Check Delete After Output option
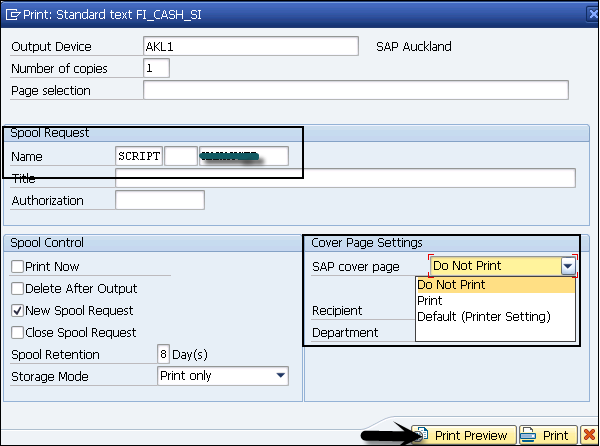The width and height of the screenshot is (600, 446). pyautogui.click(x=17, y=289)
